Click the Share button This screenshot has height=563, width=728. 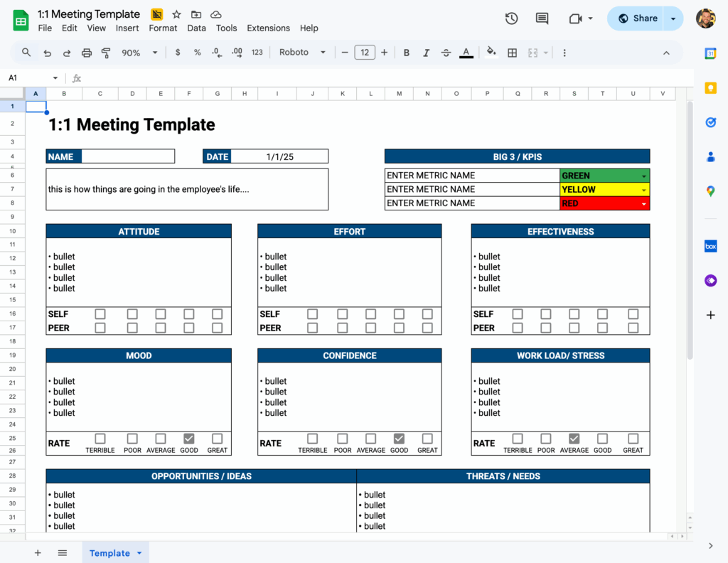tap(636, 18)
